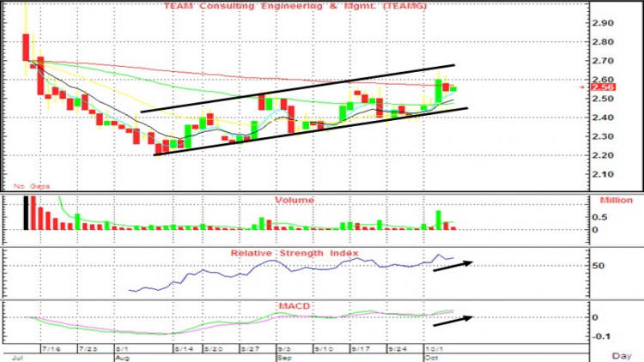
Task: Select the Oct month label
Action: point(432,358)
